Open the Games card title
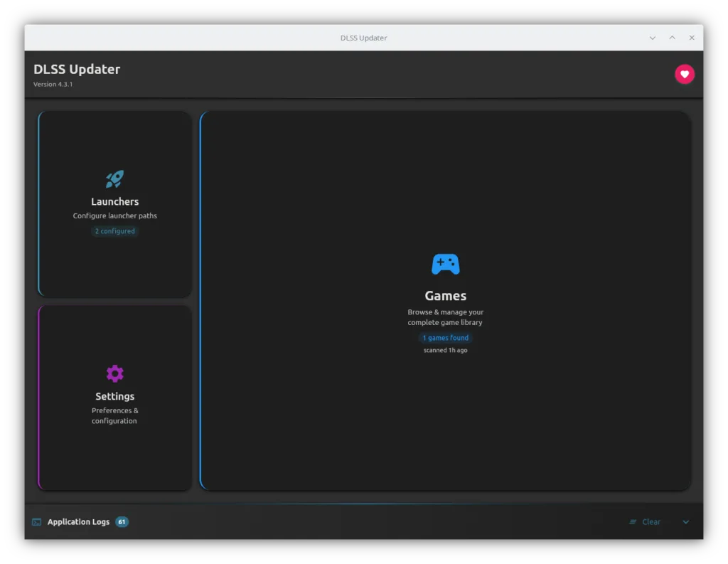 click(445, 296)
